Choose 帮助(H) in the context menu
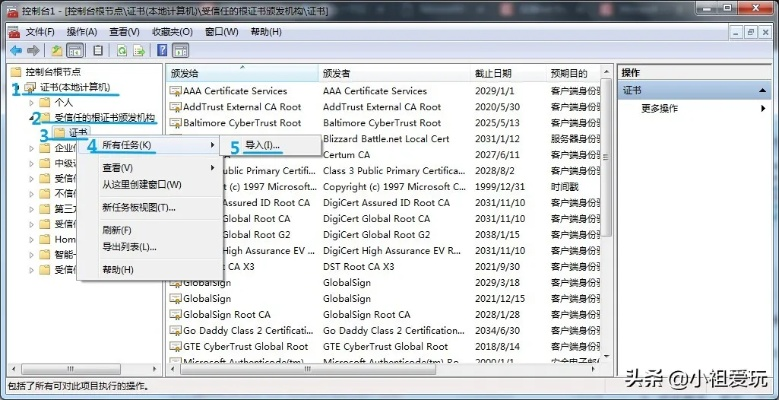Viewport: 779px width, 400px height. point(150,270)
